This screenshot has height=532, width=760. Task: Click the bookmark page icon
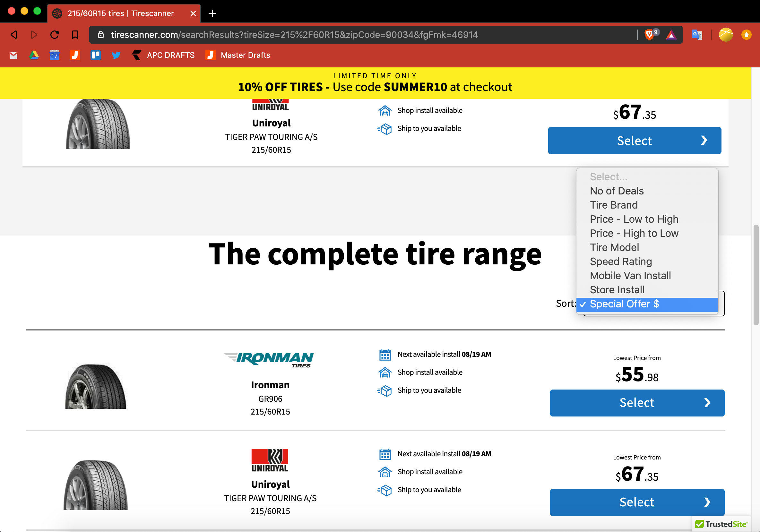[x=75, y=34]
